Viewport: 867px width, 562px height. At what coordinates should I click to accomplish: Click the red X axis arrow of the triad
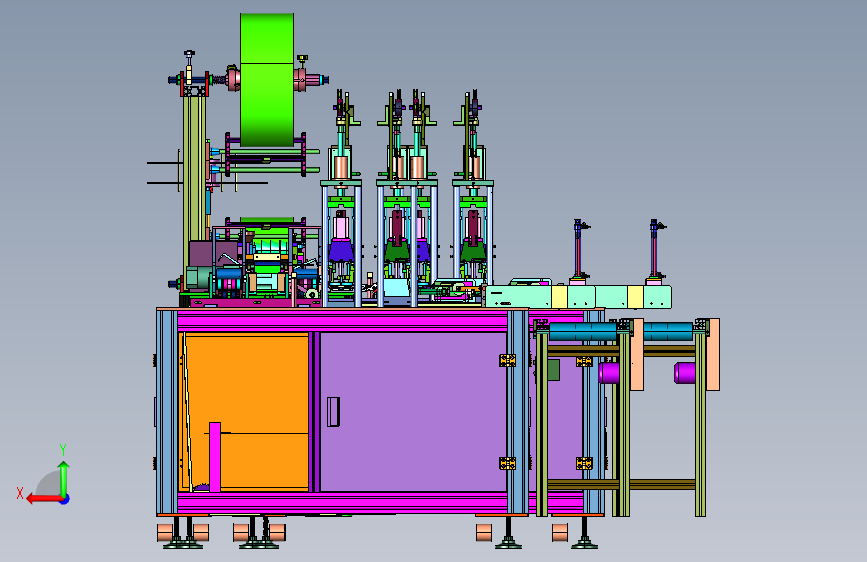[43, 499]
